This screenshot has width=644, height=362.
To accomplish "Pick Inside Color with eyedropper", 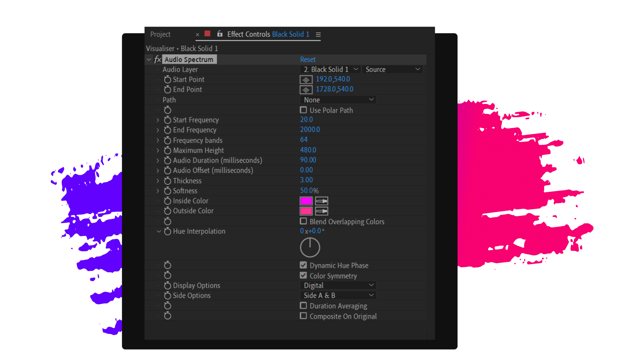I will click(x=321, y=201).
